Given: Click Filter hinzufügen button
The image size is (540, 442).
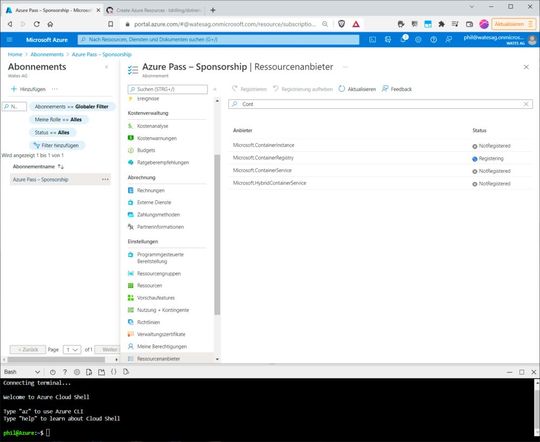Looking at the screenshot, I should coord(56,145).
